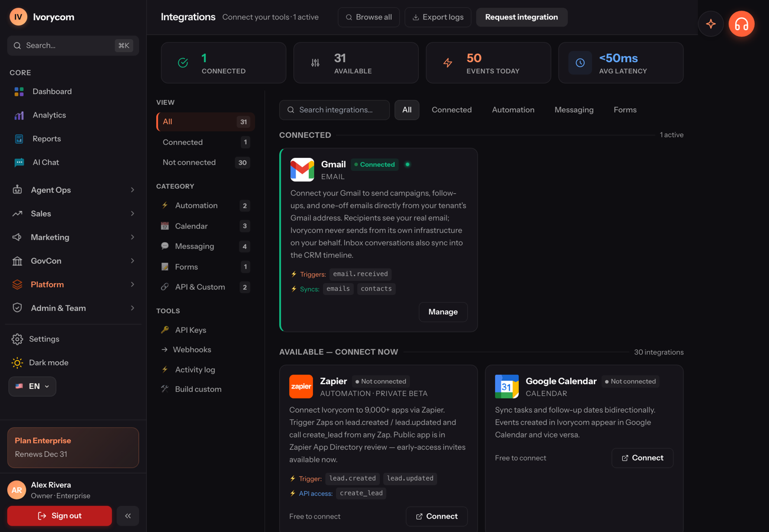Connect the Google Calendar integration

[642, 458]
